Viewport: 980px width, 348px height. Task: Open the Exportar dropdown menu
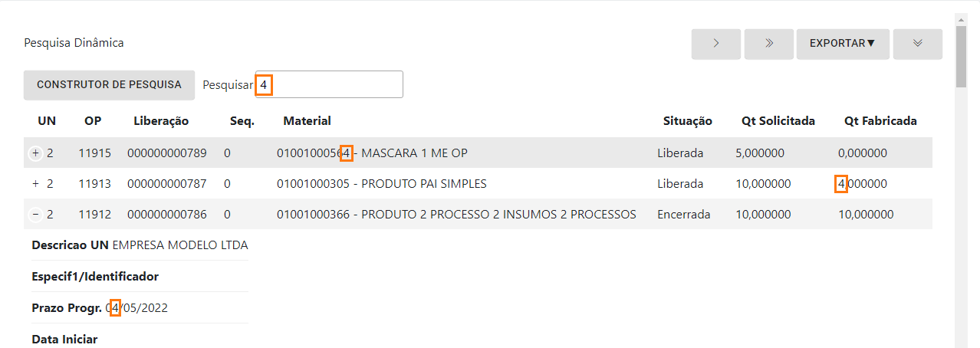coord(842,44)
